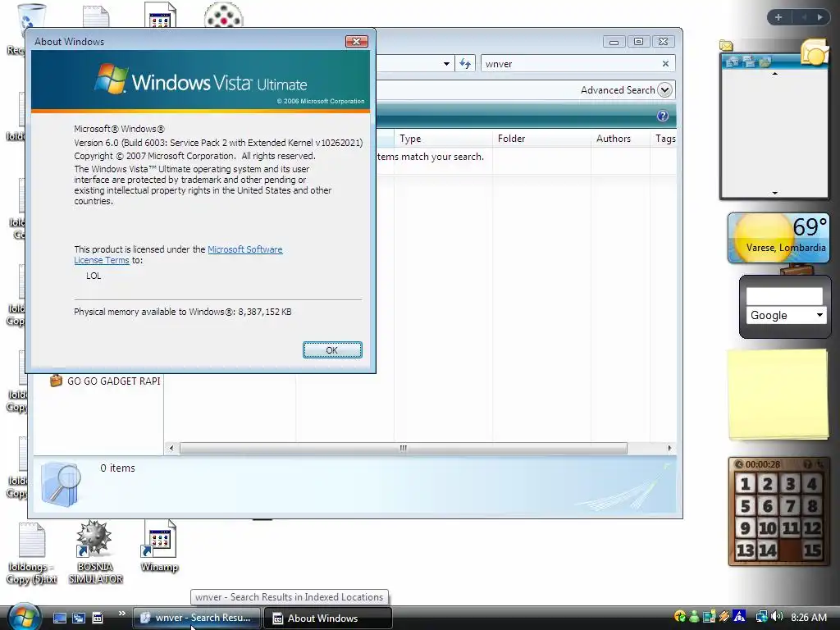Close the search results window
Viewport: 840px width, 630px height.
click(663, 42)
